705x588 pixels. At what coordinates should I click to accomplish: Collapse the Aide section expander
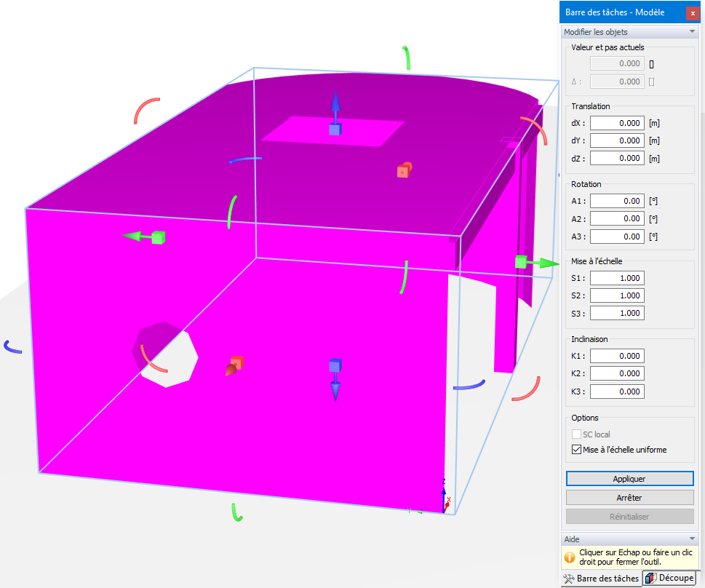(x=692, y=539)
